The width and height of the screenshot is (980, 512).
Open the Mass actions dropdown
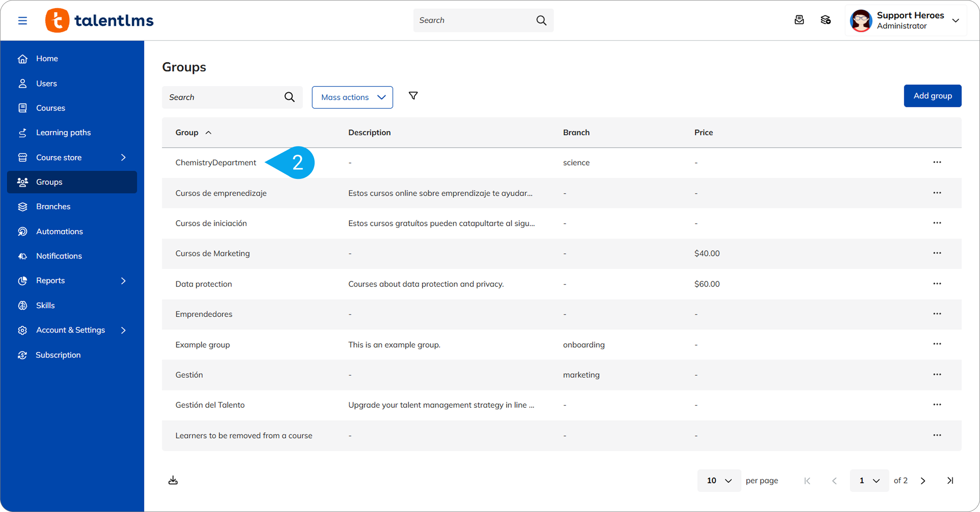pos(352,97)
